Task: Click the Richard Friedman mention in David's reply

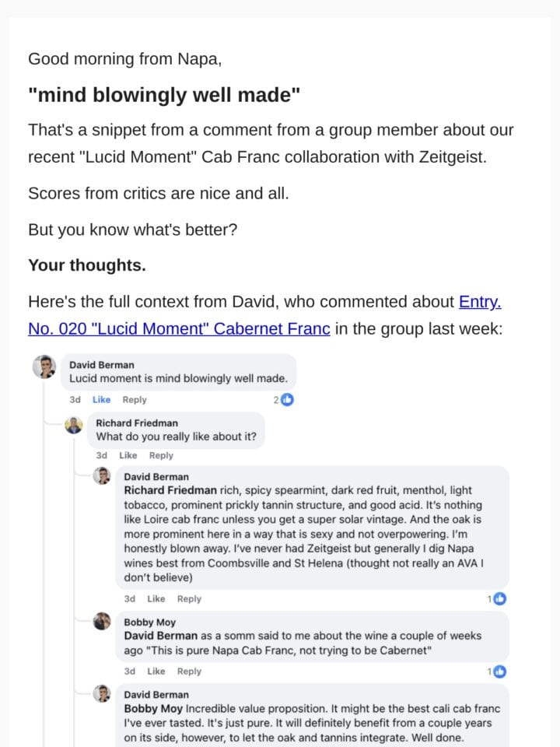Action: click(170, 490)
